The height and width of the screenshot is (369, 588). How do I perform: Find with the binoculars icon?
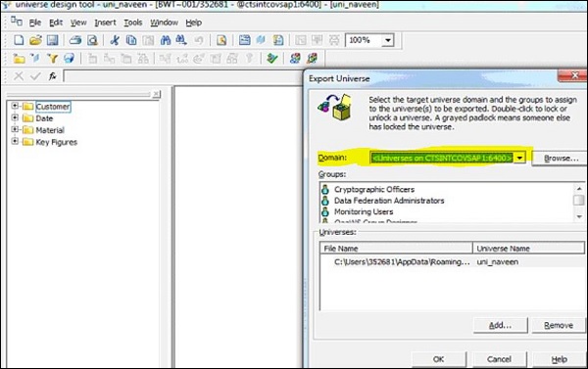click(x=166, y=40)
